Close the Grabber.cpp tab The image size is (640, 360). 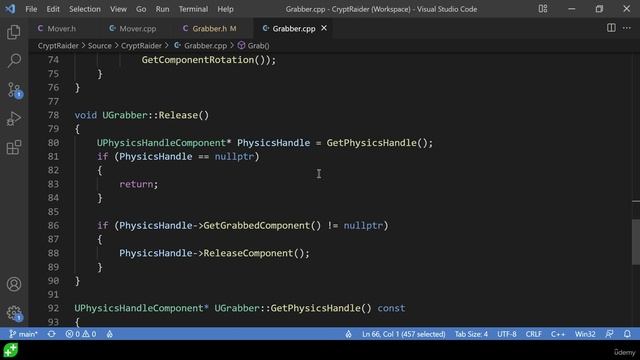pos(324,28)
